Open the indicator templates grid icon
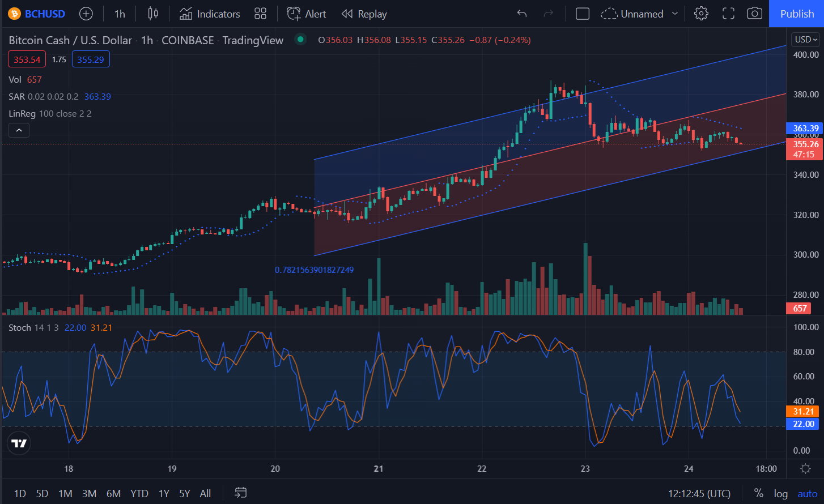The width and height of the screenshot is (824, 504). click(261, 14)
